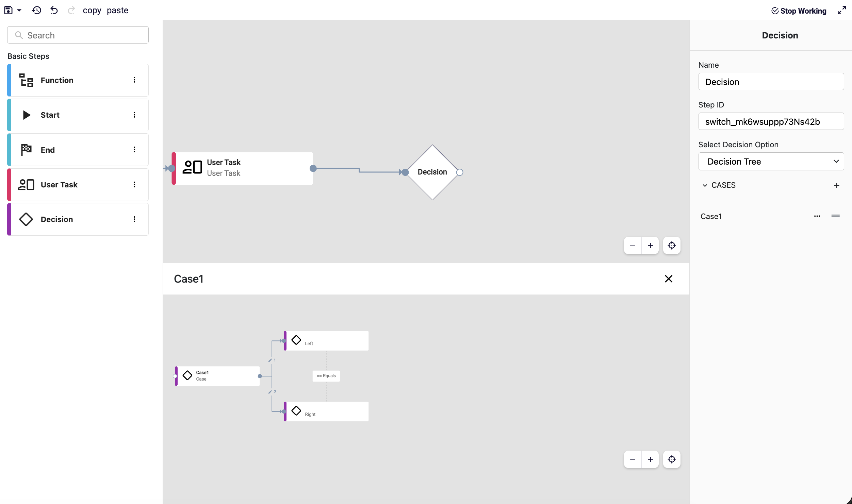Zoom in on the upper canvas
The image size is (852, 504).
click(650, 246)
